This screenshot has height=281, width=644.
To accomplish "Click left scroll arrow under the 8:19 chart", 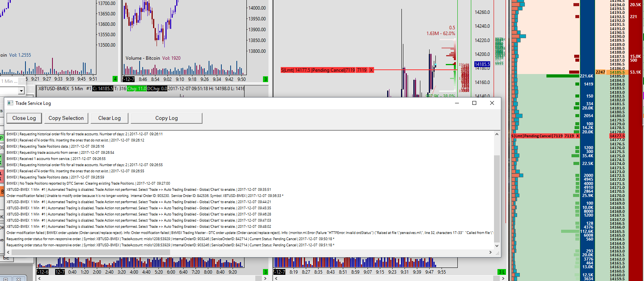I will [276, 278].
